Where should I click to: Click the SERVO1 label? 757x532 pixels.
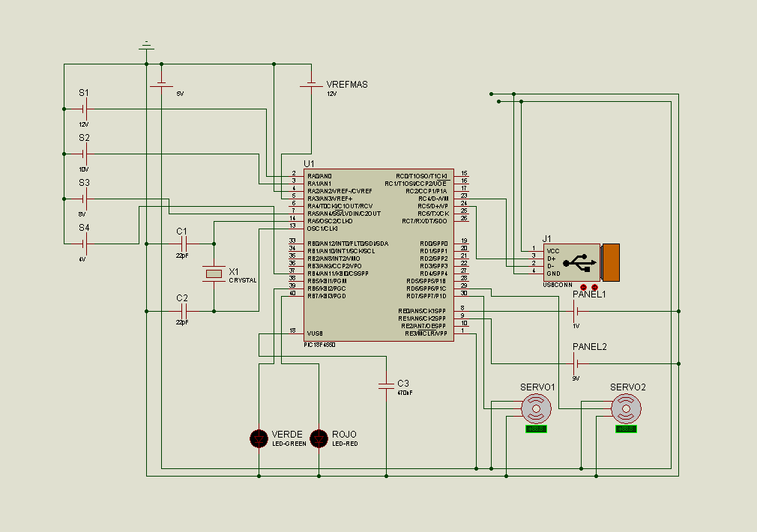[x=537, y=387]
